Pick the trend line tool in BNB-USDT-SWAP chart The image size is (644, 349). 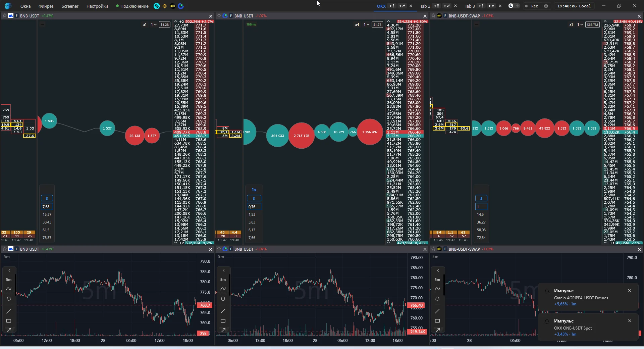437,311
